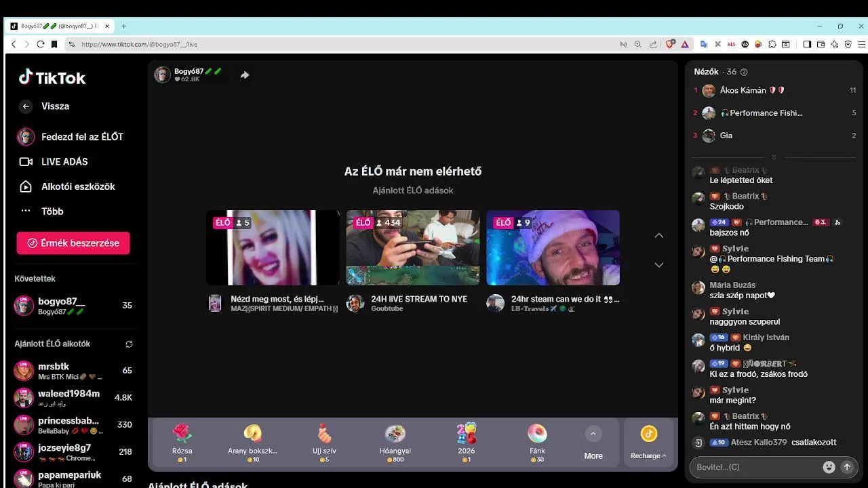This screenshot has width=868, height=488.
Task: Expand the top viewers list chevron
Action: [773, 157]
